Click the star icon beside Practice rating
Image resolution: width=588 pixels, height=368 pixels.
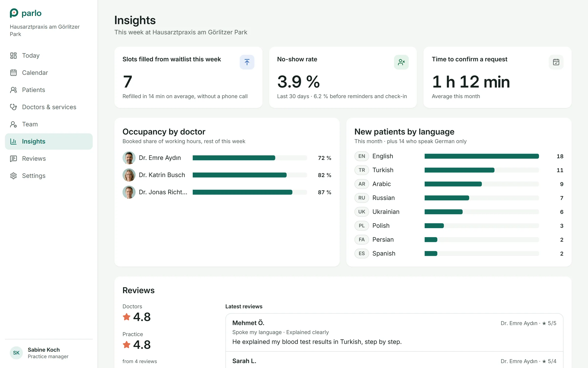126,345
